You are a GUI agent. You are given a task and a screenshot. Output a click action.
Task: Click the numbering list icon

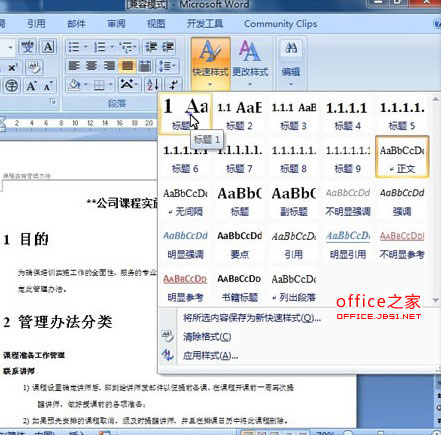pyautogui.click(x=99, y=47)
